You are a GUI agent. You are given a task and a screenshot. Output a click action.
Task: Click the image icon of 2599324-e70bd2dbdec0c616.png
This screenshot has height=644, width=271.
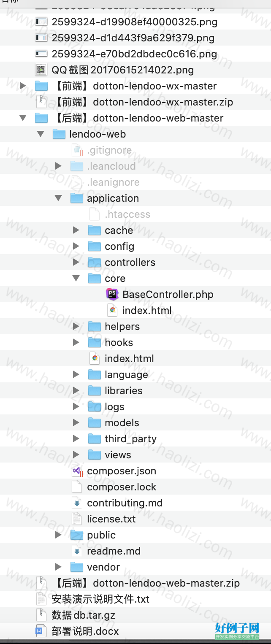point(41,54)
